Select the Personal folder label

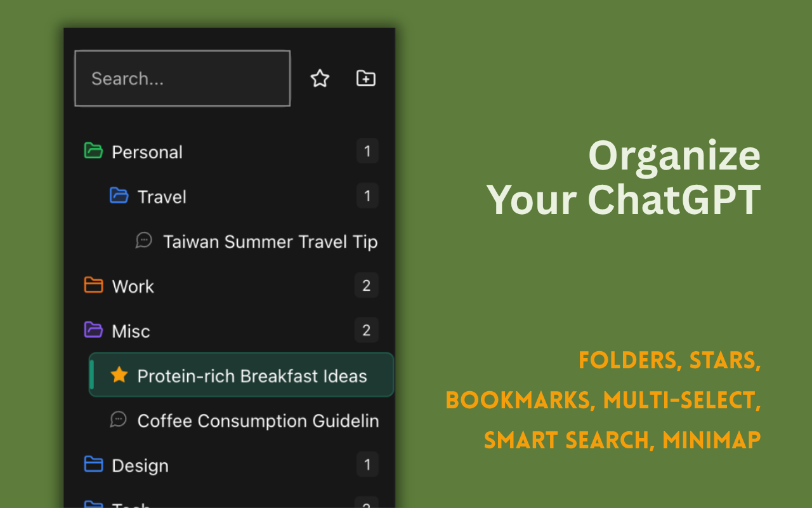(x=147, y=152)
